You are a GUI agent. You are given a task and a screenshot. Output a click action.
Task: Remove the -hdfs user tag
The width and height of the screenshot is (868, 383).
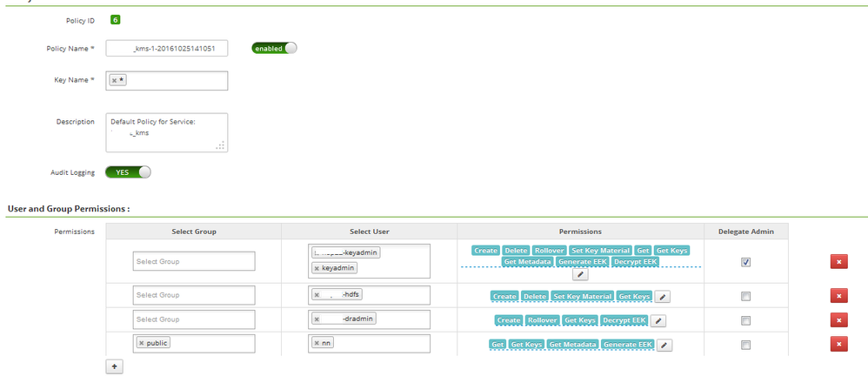pyautogui.click(x=317, y=295)
